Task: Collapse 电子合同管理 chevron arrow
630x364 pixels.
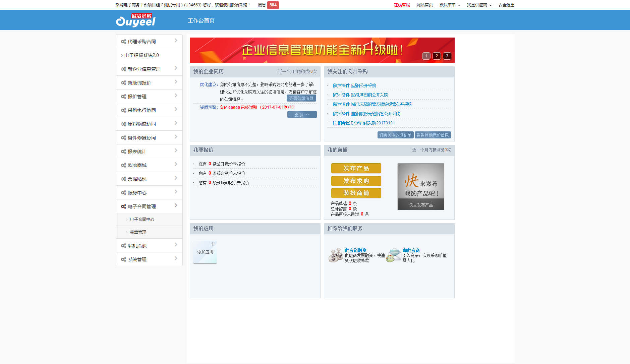Action: pyautogui.click(x=176, y=205)
